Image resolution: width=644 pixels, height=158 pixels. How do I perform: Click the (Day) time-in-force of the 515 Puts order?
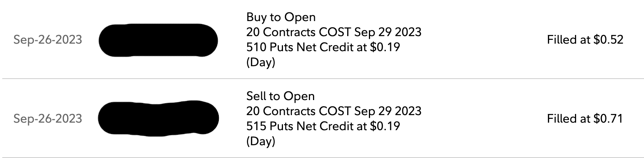[260, 141]
